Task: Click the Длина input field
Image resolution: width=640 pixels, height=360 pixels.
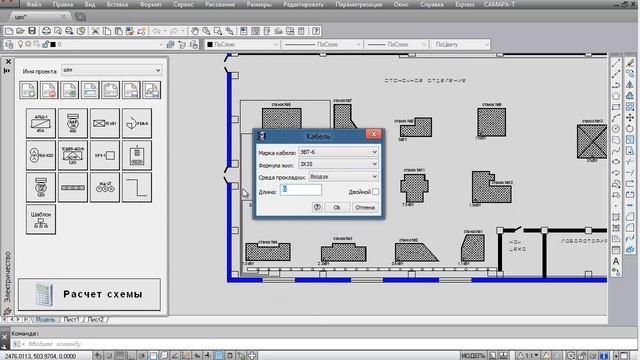Action: 300,190
